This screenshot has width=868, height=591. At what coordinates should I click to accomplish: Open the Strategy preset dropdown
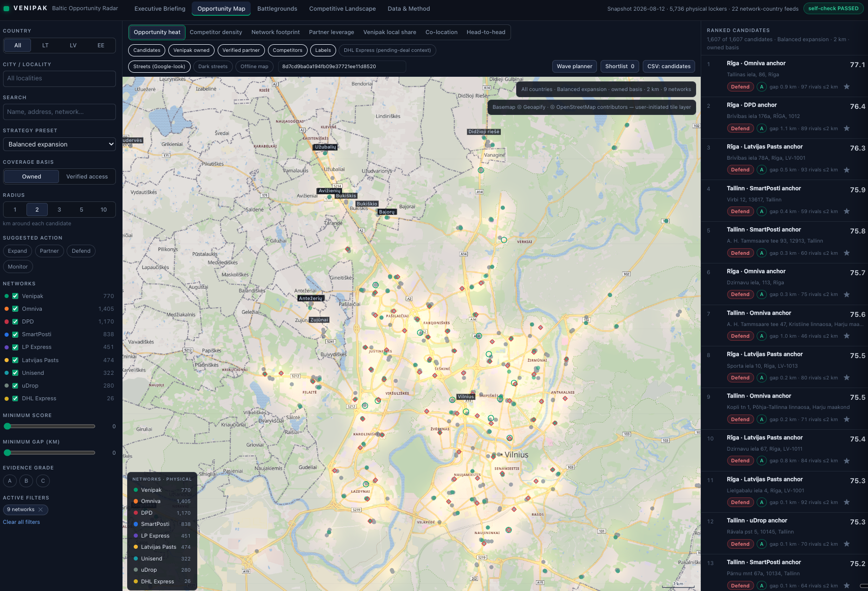[x=59, y=144]
